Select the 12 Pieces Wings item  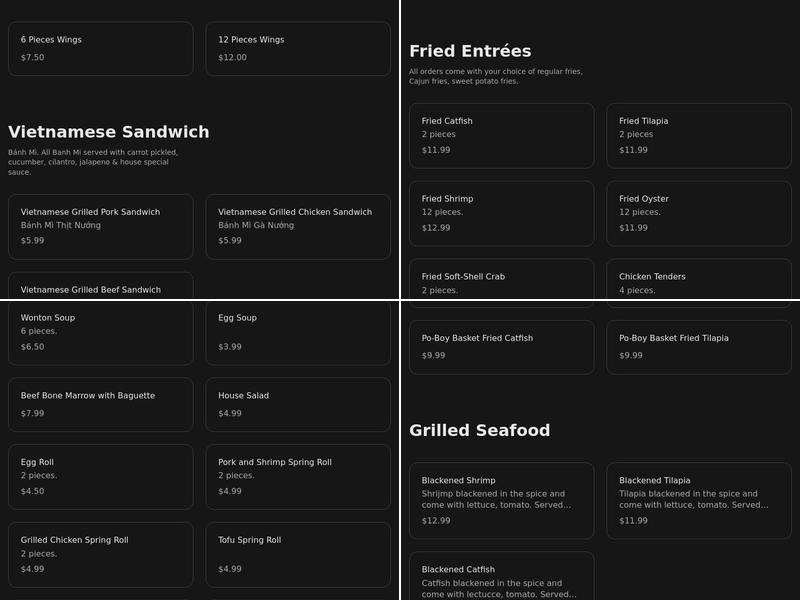[x=297, y=47]
